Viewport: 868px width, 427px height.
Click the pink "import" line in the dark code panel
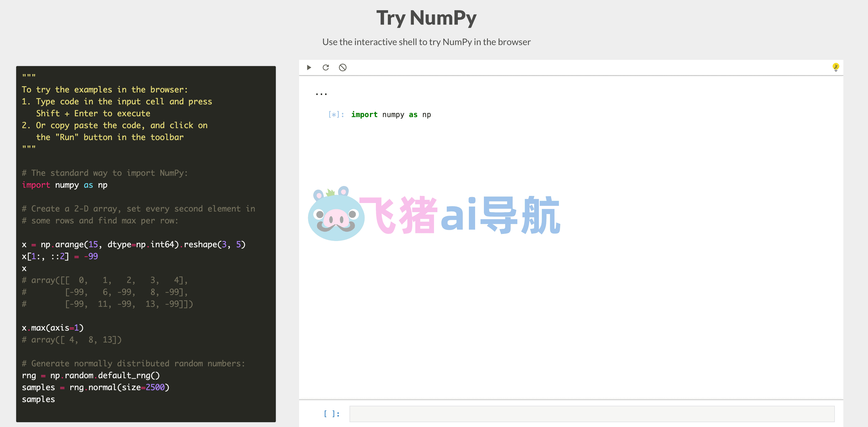(x=64, y=185)
